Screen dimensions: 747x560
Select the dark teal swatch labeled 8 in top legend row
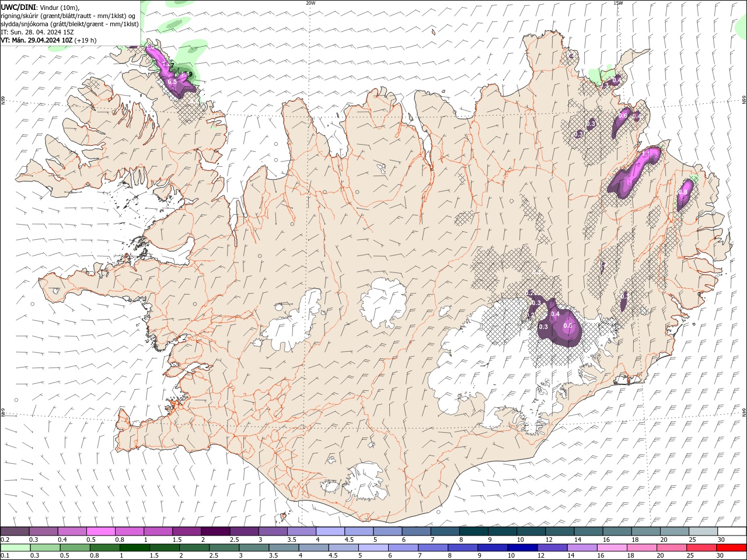[474, 531]
